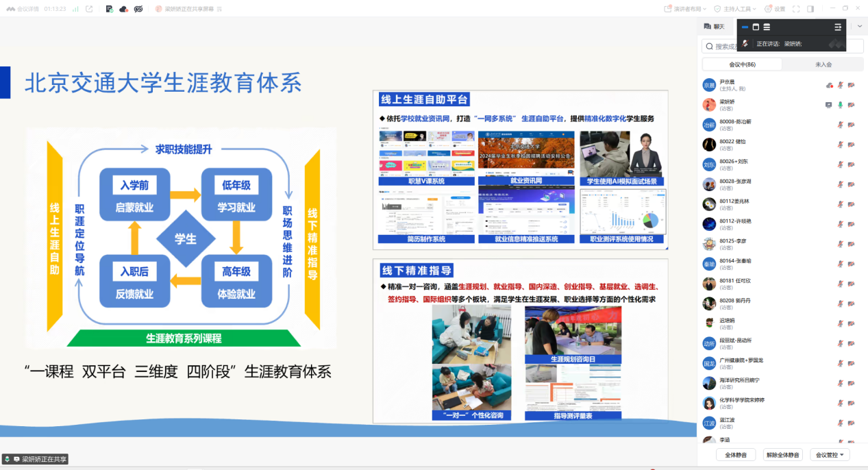
Task: Click 迟晓娟's microphone icon
Action: (x=841, y=323)
